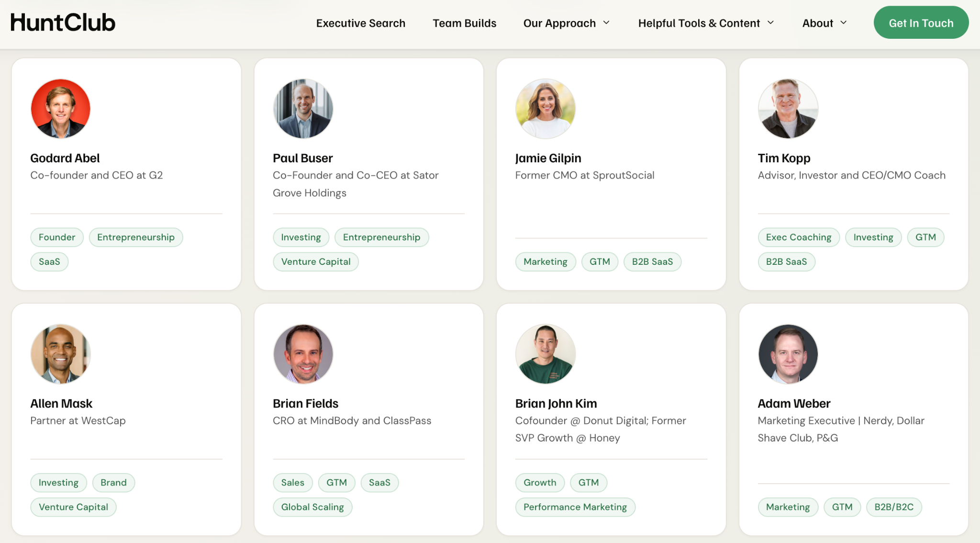Select Allen Mask's Brand tag

click(113, 482)
